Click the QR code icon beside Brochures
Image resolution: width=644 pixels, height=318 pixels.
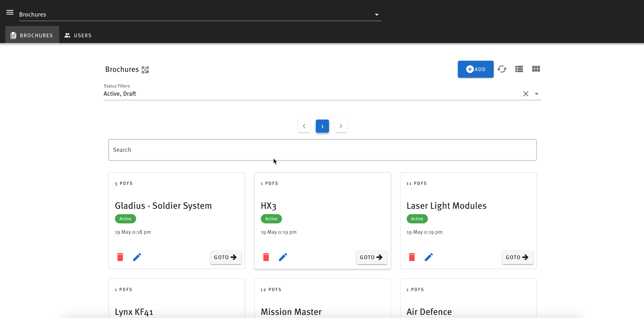(x=145, y=70)
